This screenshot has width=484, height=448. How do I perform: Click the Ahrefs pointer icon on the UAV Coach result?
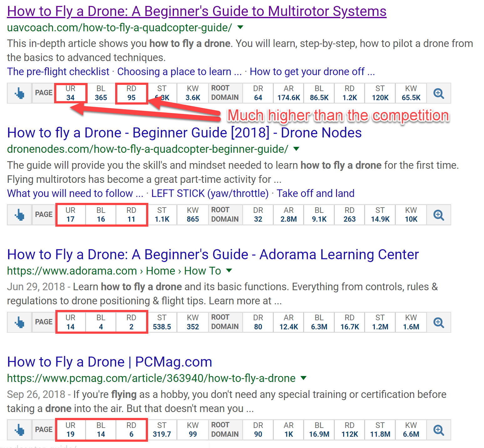click(x=19, y=93)
